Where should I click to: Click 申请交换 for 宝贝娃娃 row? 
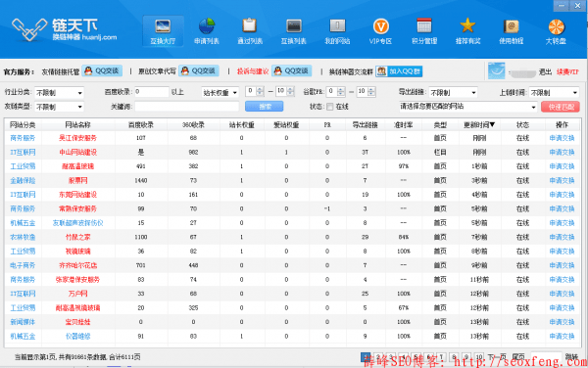pyautogui.click(x=562, y=322)
